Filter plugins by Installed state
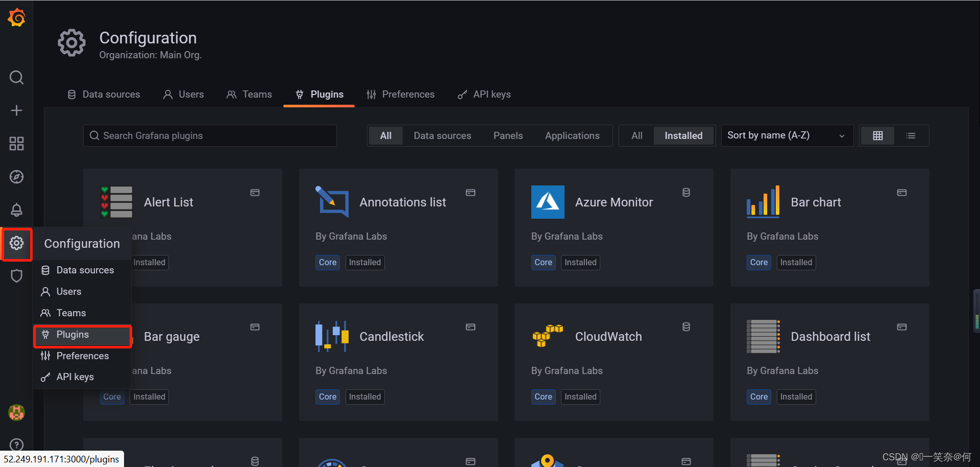The width and height of the screenshot is (980, 467). coord(683,136)
